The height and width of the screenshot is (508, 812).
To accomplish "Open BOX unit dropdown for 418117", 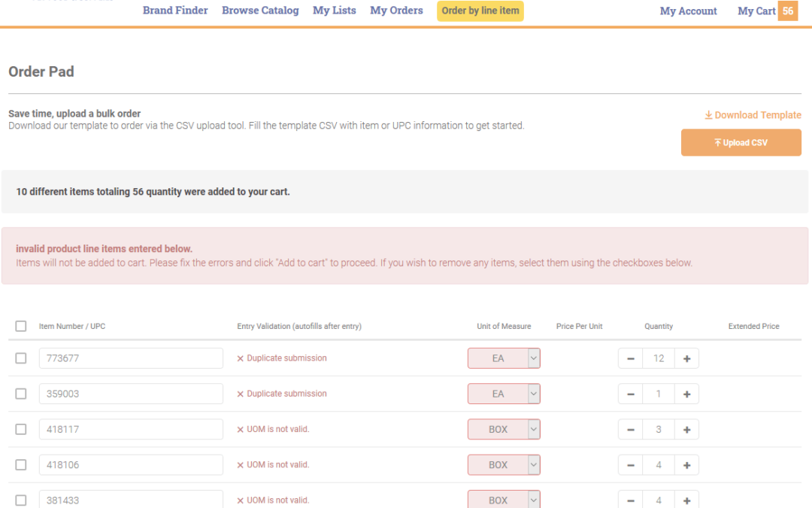I will click(504, 429).
